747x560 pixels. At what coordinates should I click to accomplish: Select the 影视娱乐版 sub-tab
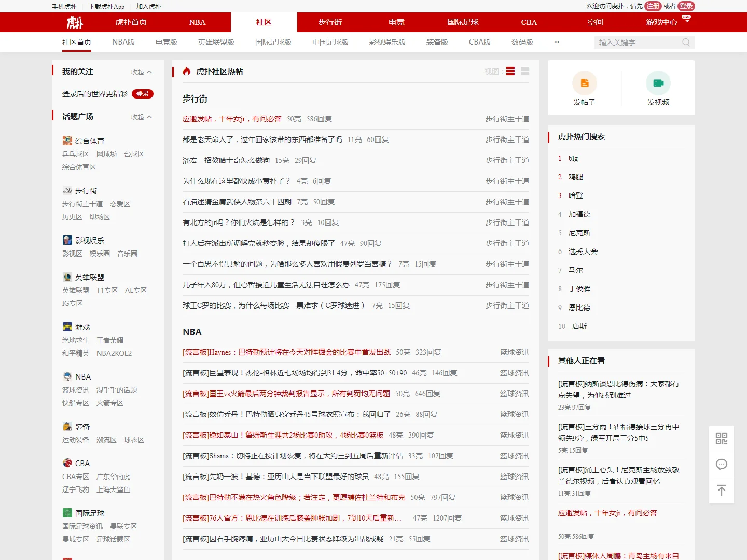(x=388, y=42)
